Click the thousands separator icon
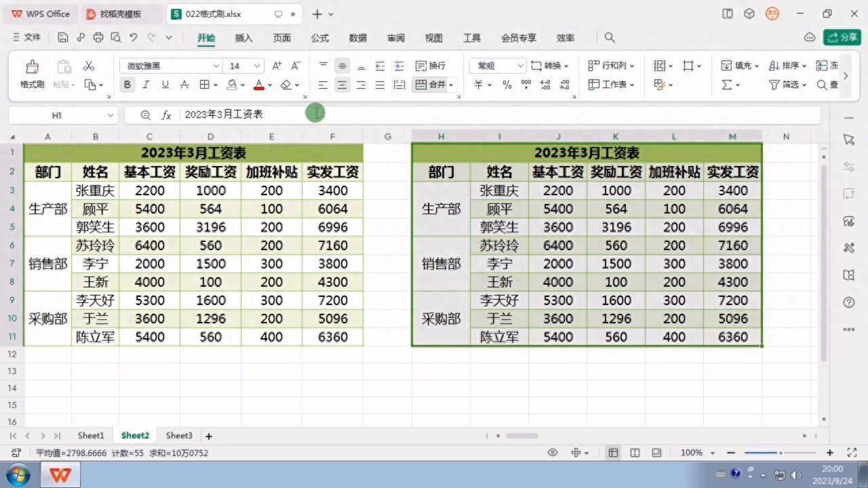This screenshot has height=488, width=868. tap(526, 85)
